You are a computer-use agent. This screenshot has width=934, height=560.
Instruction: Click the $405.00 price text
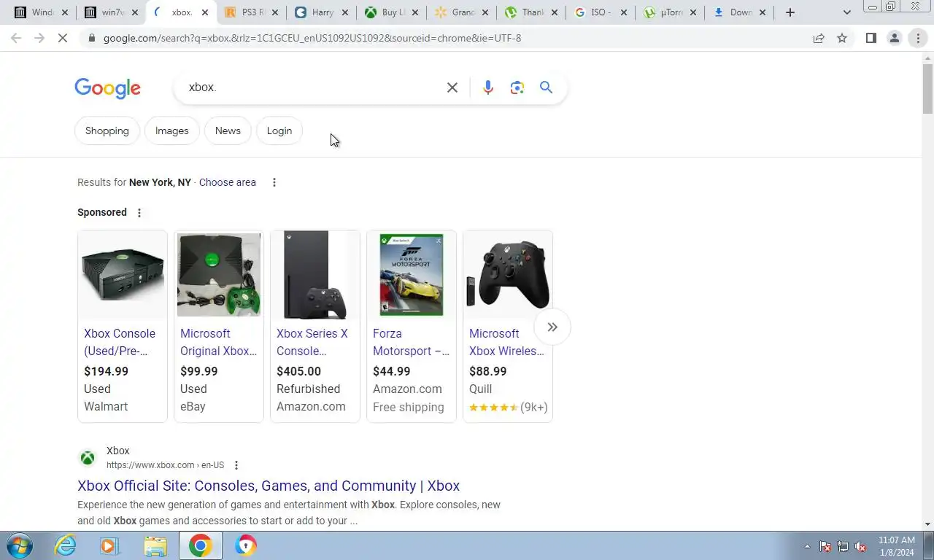[298, 371]
